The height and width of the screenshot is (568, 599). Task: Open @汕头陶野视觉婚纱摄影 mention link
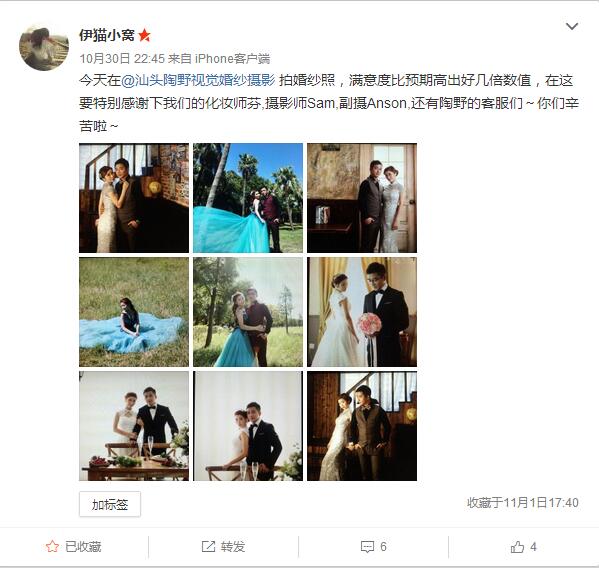[x=198, y=80]
